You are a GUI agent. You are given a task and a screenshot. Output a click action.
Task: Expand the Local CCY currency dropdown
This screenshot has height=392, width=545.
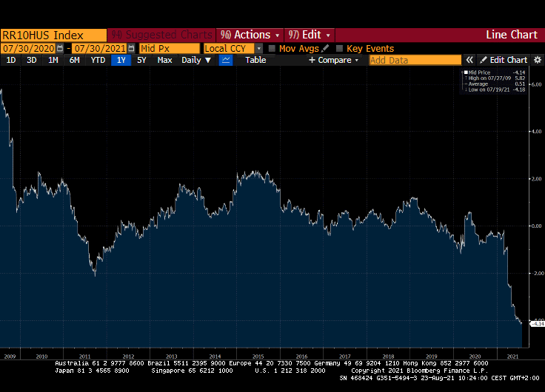tap(258, 48)
